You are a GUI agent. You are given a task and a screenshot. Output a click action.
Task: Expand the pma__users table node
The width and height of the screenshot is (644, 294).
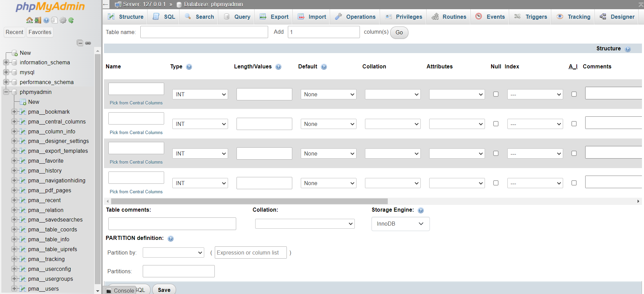[x=14, y=289]
